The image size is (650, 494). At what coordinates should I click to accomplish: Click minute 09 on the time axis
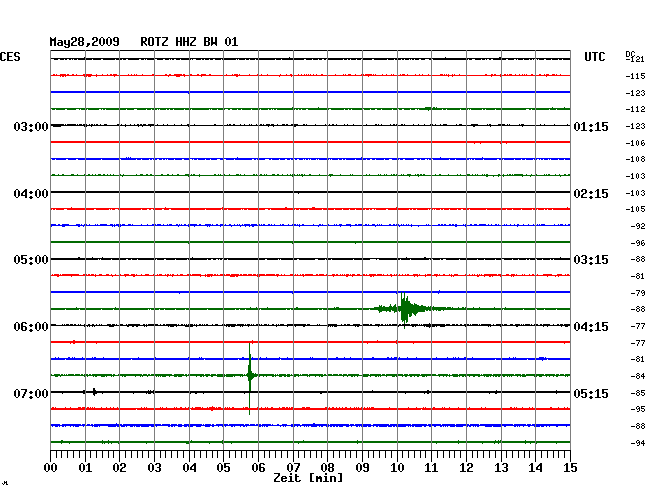pos(362,467)
